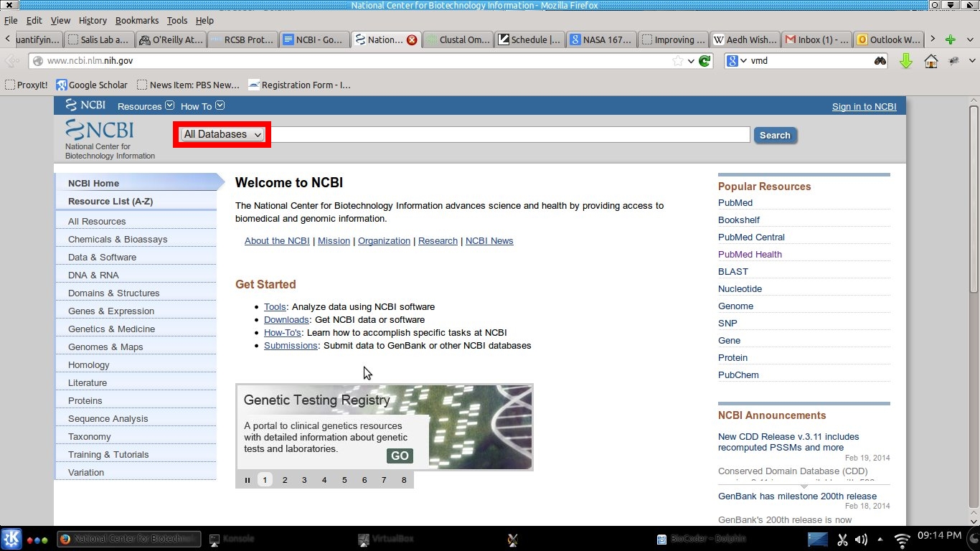This screenshot has height=551, width=980.
Task: Open the Bookmarks menu
Action: pyautogui.click(x=137, y=20)
